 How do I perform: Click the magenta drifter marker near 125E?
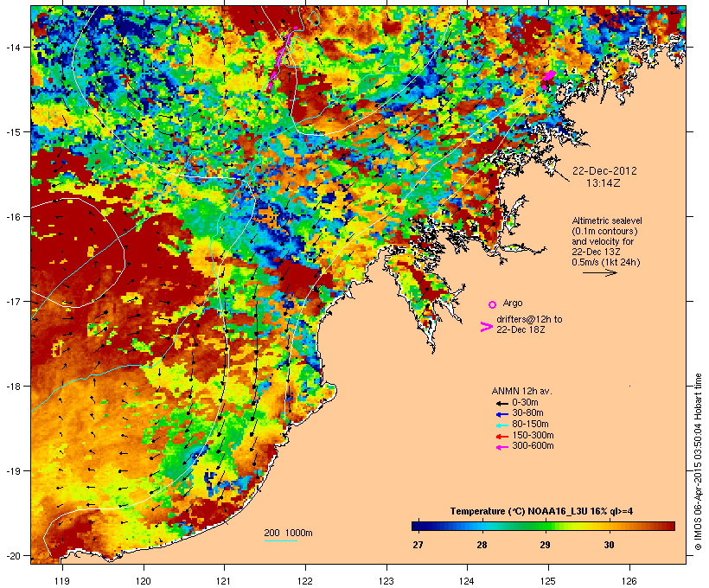pos(549,76)
